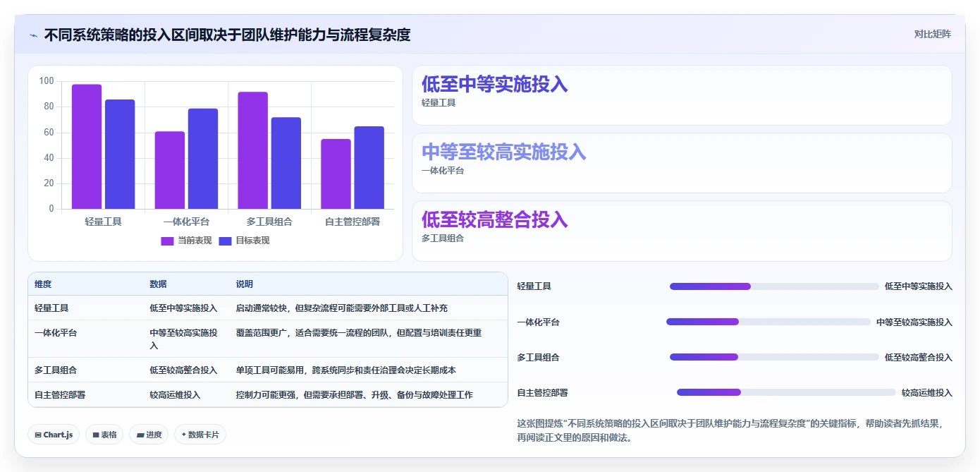Click the 数据 table column header

[x=158, y=284]
